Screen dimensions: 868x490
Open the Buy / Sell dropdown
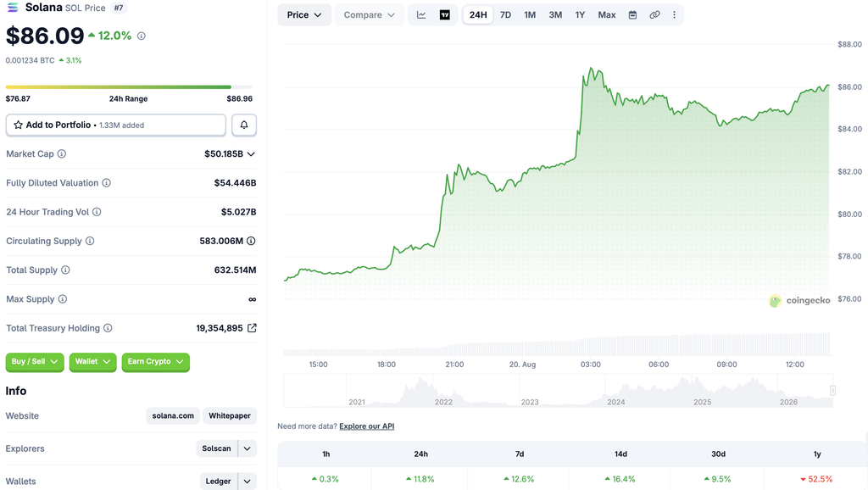(35, 361)
